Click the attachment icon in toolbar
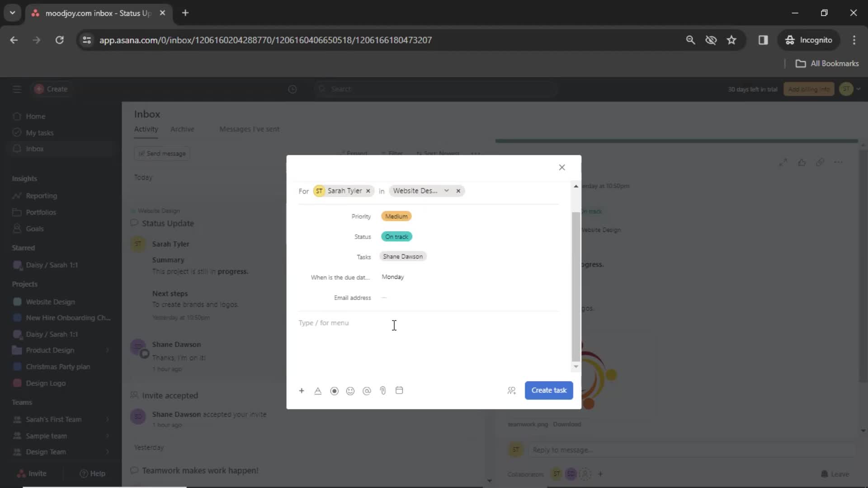This screenshot has height=488, width=868. 383,390
